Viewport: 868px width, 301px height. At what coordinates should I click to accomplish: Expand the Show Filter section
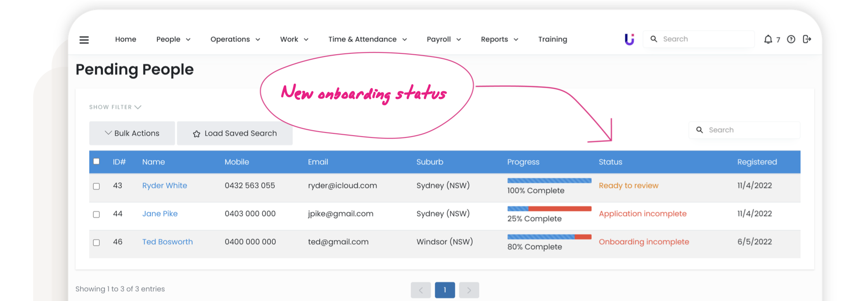click(x=115, y=107)
